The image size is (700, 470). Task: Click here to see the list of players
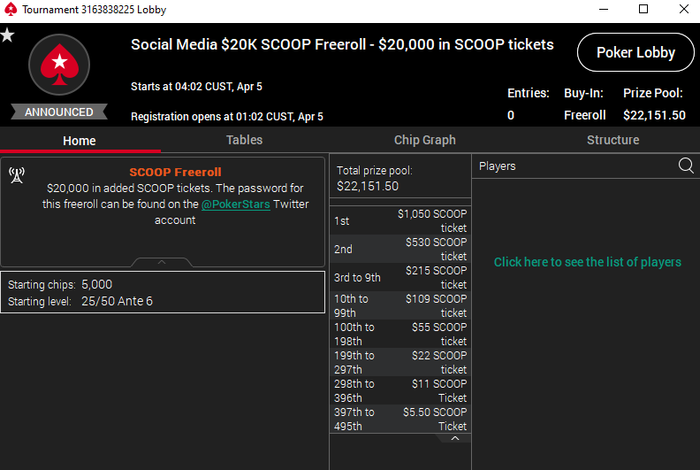point(587,262)
